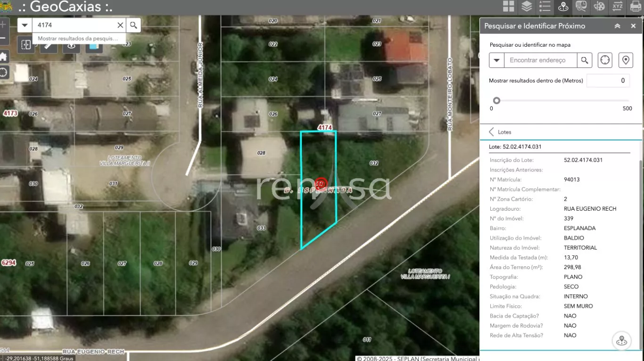Set a location pin on the map

tap(626, 60)
